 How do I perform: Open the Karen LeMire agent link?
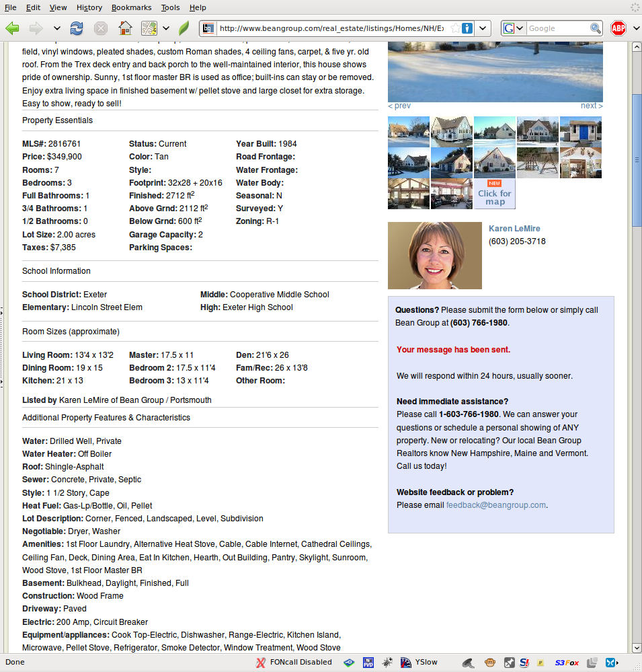(514, 229)
